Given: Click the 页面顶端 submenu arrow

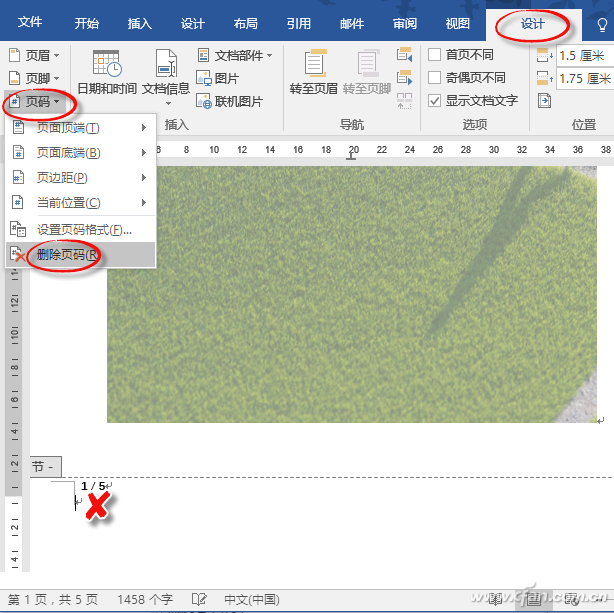Looking at the screenshot, I should [144, 128].
